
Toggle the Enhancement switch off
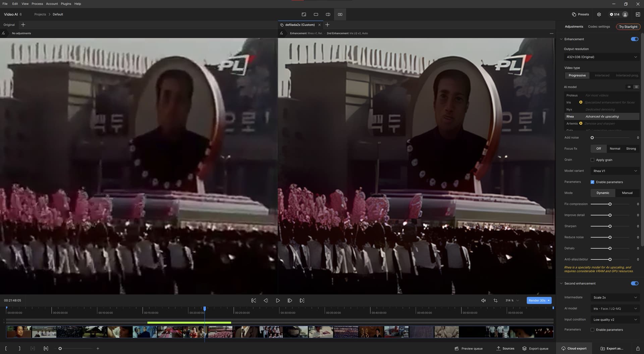[x=634, y=39]
